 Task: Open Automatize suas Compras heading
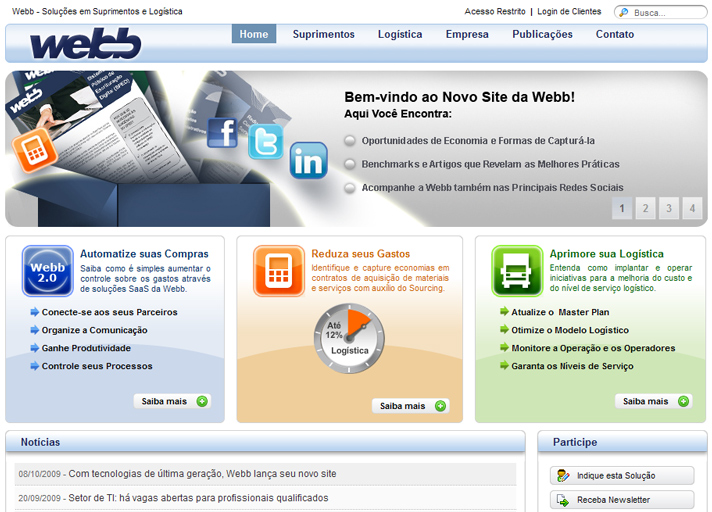(144, 254)
